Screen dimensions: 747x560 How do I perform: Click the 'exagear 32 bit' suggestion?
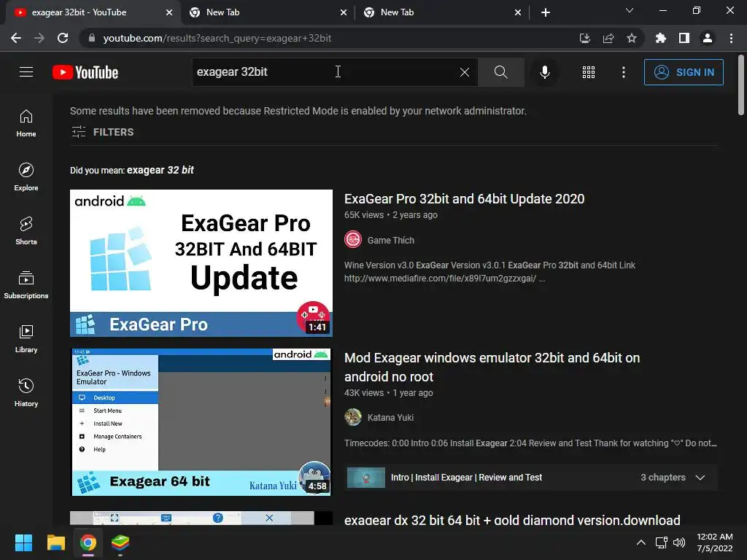coord(160,170)
